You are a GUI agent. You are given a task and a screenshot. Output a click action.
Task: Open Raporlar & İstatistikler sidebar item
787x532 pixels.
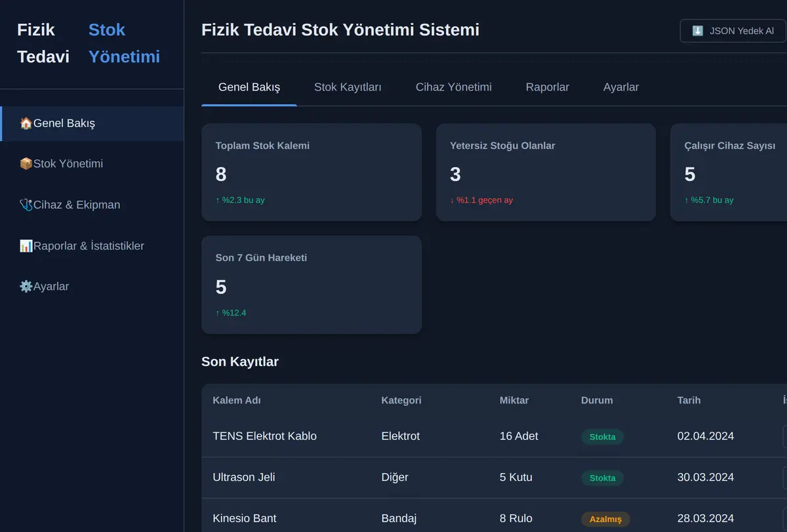pyautogui.click(x=92, y=246)
